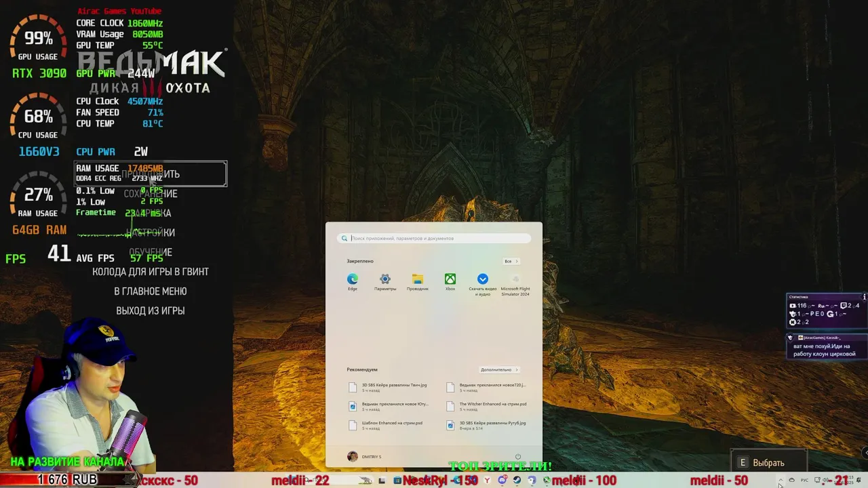The image size is (868, 488).
Task: Select Колода для игры в гвинт
Action: pos(151,272)
